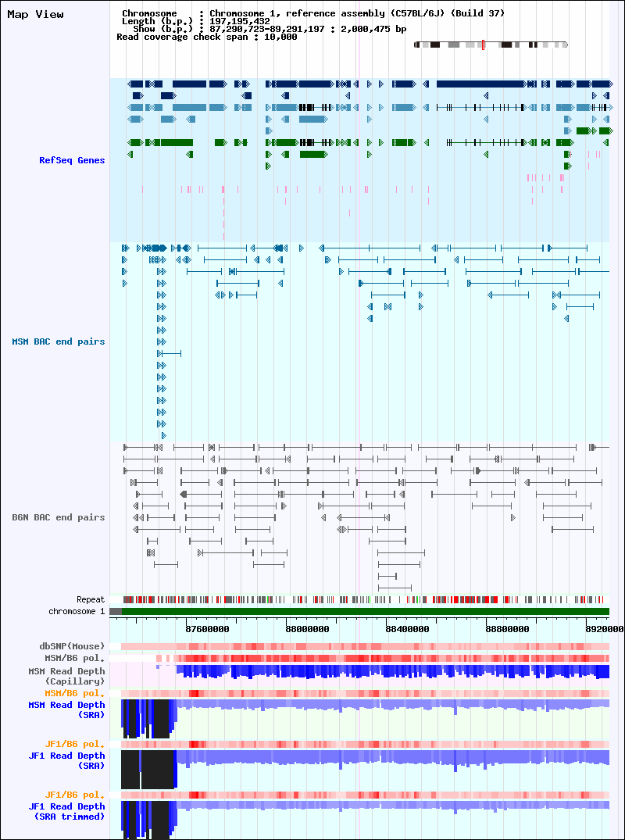Open the B6N BAC end pairs track label
Viewport: 625px width, 840px height.
coord(59,517)
